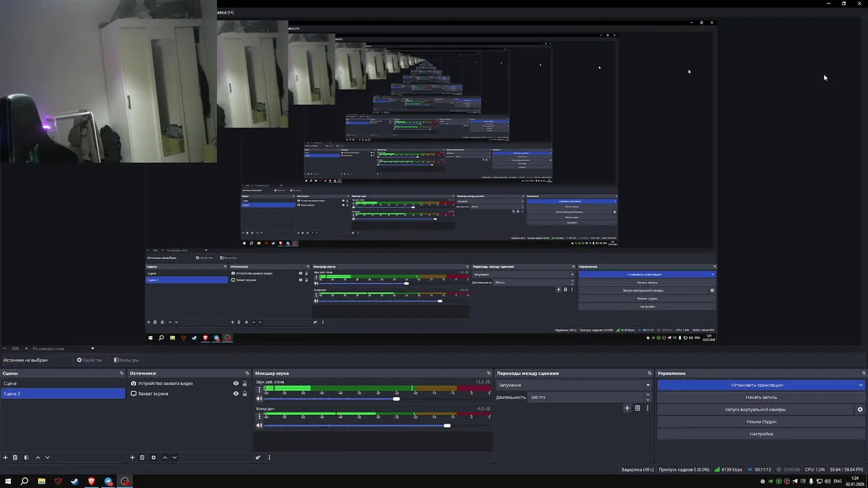Remove scene transition with trash icon
This screenshot has width=868, height=488.
point(637,408)
